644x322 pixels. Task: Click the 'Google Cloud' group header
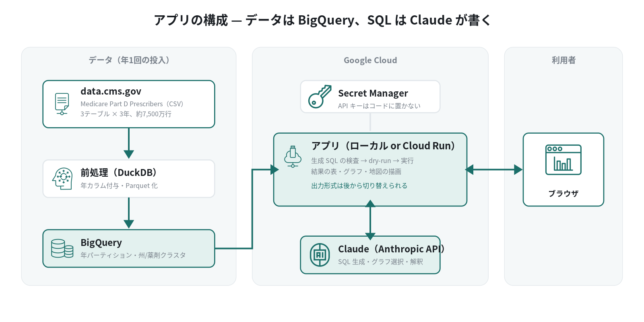(370, 60)
